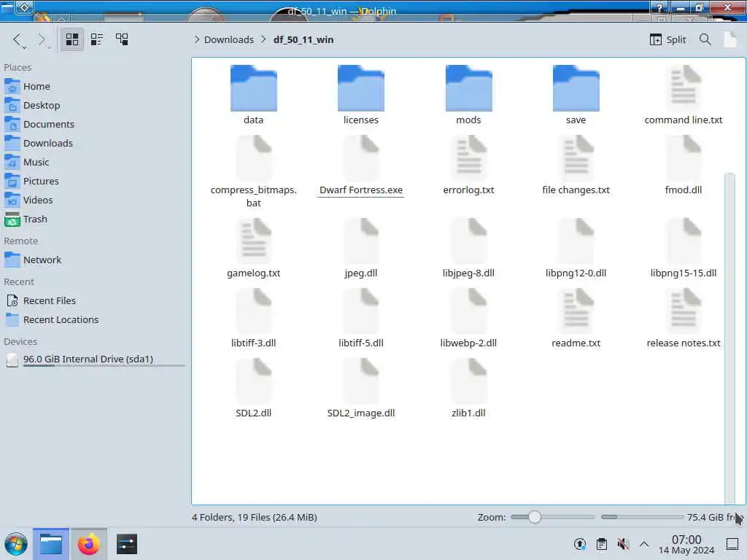Select gamelog.txt file icon

(x=253, y=241)
